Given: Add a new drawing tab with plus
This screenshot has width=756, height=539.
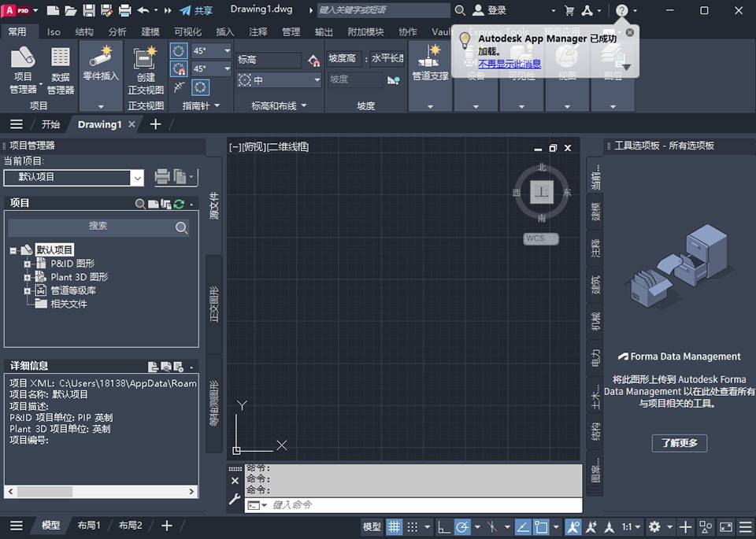Looking at the screenshot, I should coord(155,124).
